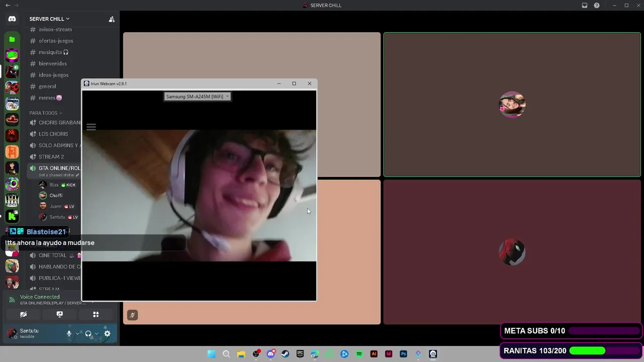Join the LOS CHORIS voice channel

pyautogui.click(x=54, y=134)
